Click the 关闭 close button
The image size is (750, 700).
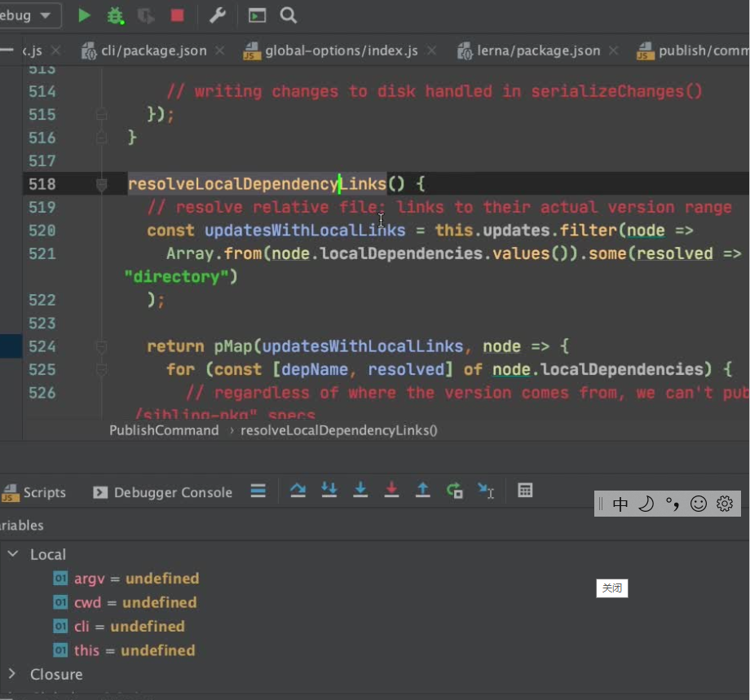(x=611, y=588)
